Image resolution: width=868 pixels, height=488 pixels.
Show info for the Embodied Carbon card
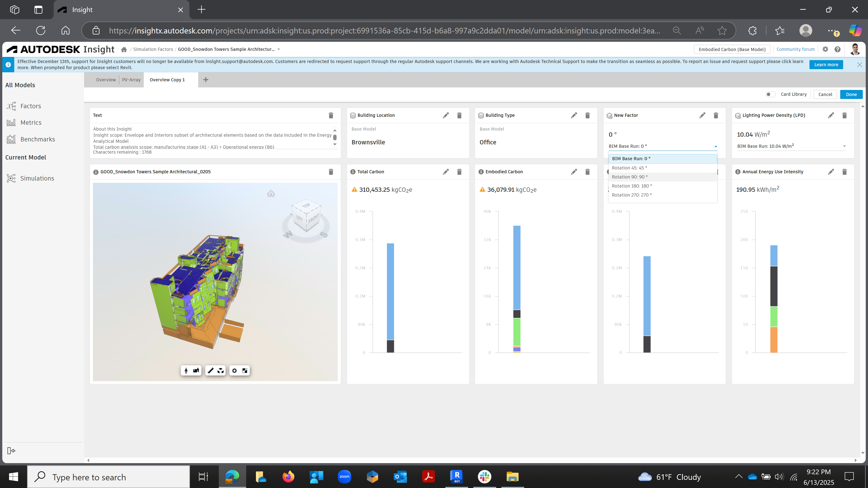coord(481,172)
